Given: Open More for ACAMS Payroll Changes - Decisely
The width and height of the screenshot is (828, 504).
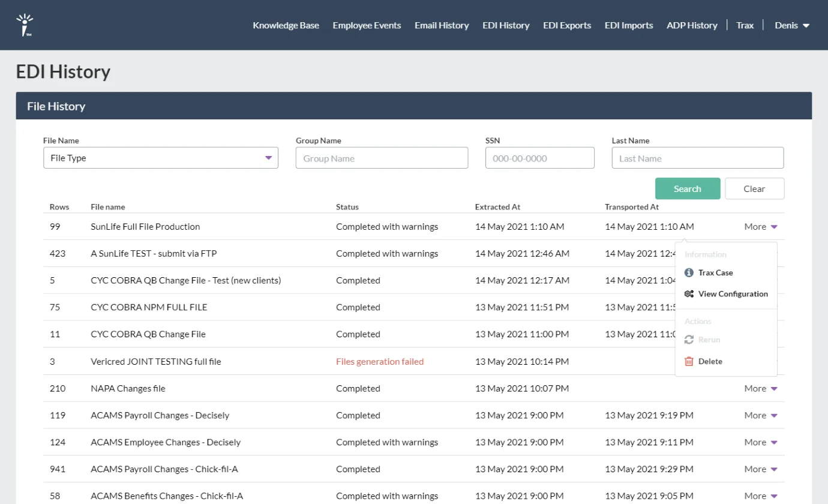Looking at the screenshot, I should click(761, 415).
